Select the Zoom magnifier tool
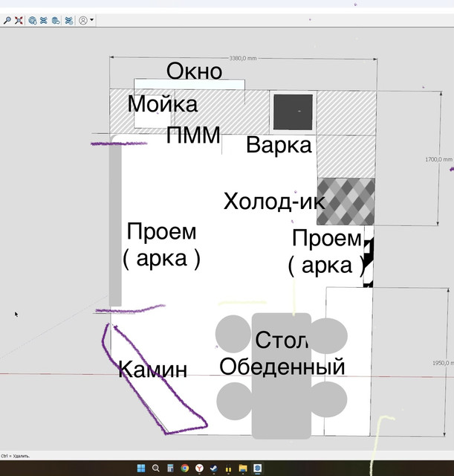This screenshot has height=476, width=454. (x=7, y=20)
